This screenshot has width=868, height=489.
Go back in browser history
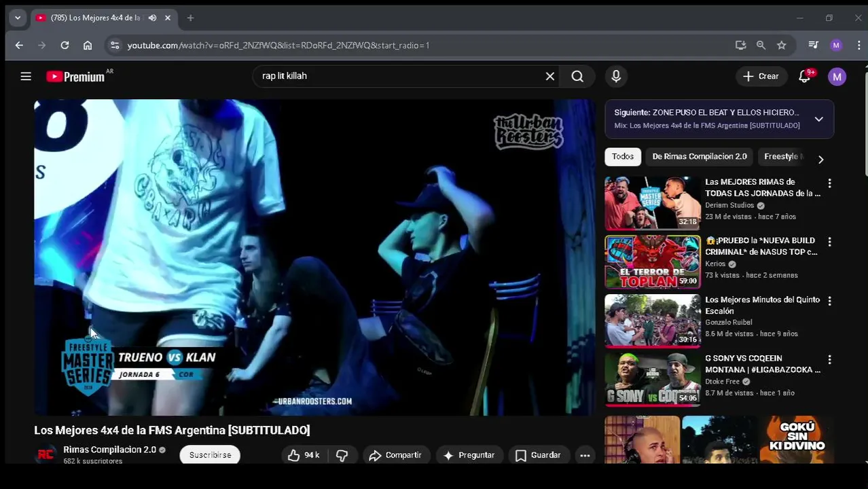click(x=19, y=45)
